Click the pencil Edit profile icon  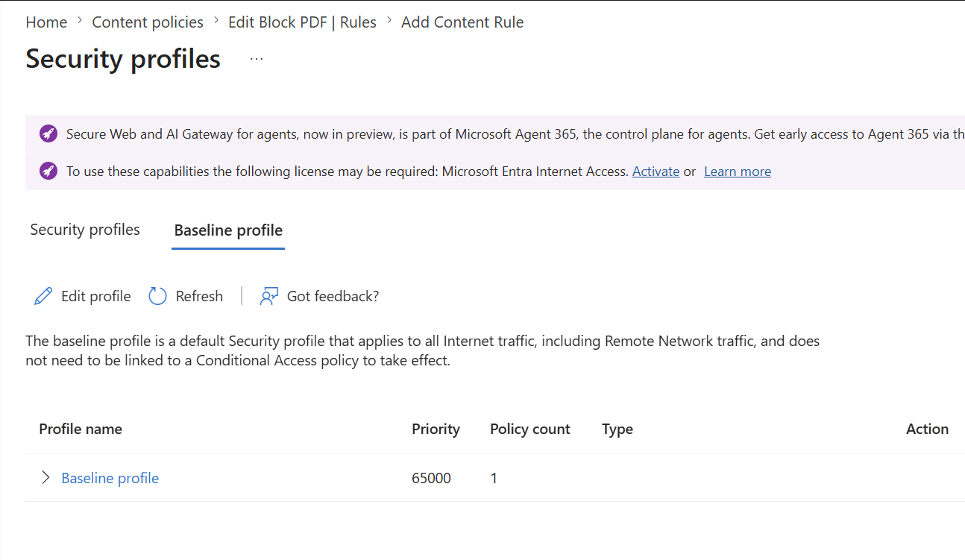click(43, 297)
